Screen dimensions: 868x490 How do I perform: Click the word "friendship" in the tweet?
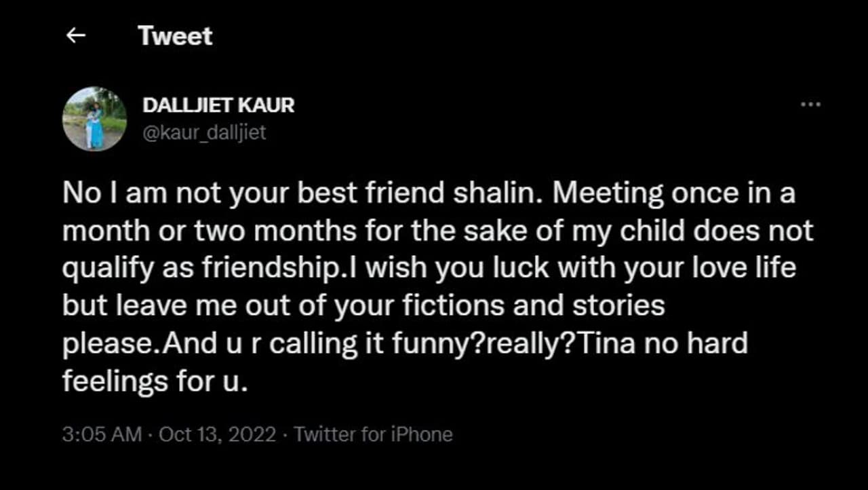(x=273, y=269)
